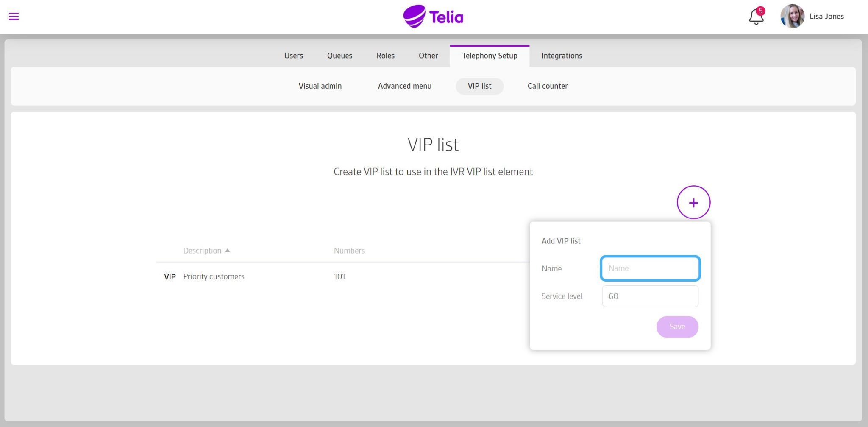868x427 pixels.
Task: Open the Call counter sub-tab
Action: pos(548,86)
